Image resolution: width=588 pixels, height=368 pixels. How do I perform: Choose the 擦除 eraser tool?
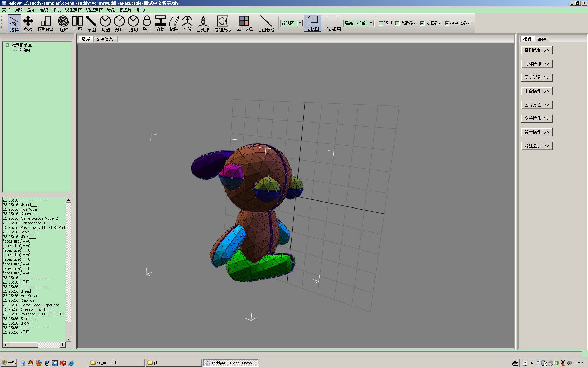tap(174, 23)
